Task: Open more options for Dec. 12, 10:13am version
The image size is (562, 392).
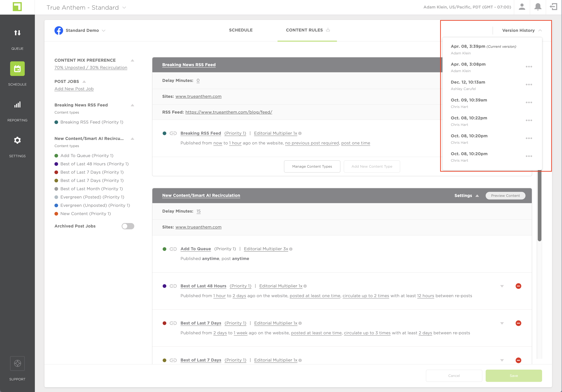Action: (529, 85)
